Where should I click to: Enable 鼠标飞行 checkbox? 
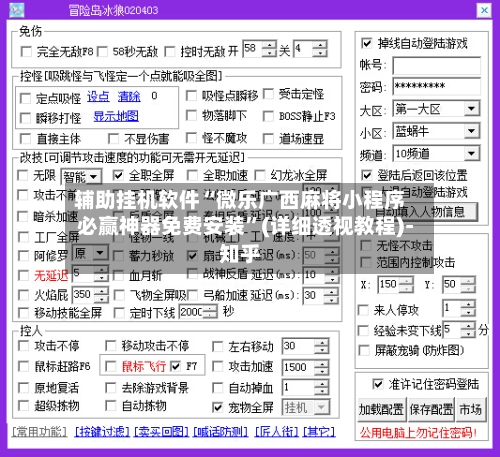tap(110, 367)
